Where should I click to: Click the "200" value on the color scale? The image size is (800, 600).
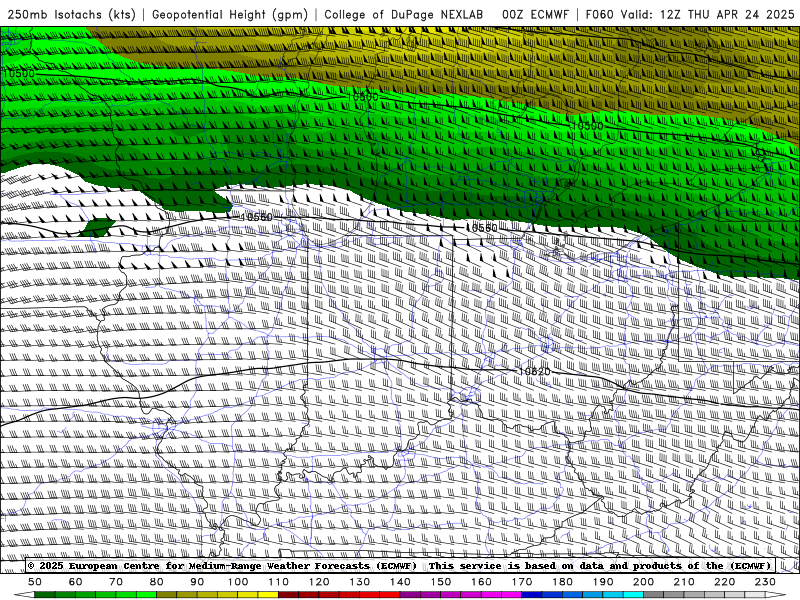coord(644,582)
